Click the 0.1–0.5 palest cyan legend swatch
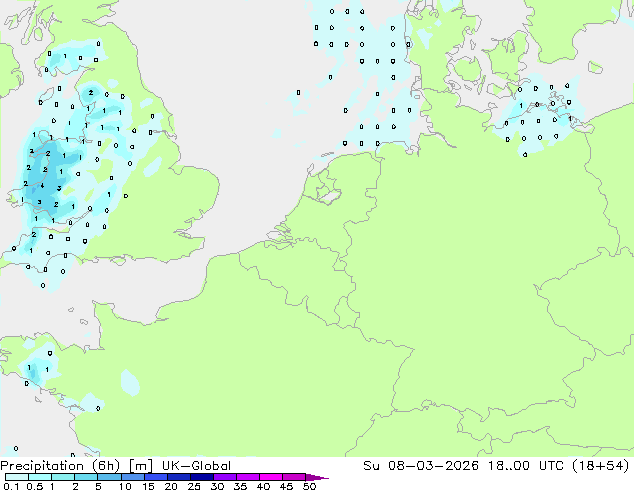This screenshot has height=490, width=634. pyautogui.click(x=17, y=477)
